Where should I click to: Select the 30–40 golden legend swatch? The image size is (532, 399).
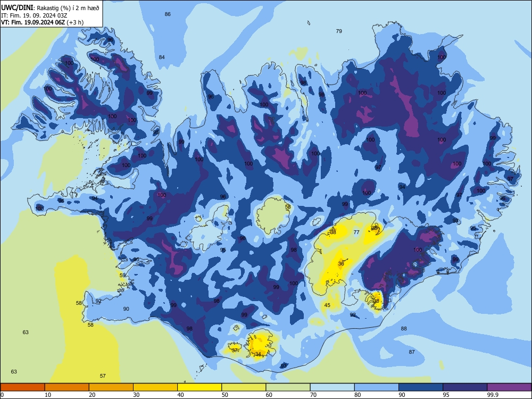(155, 387)
